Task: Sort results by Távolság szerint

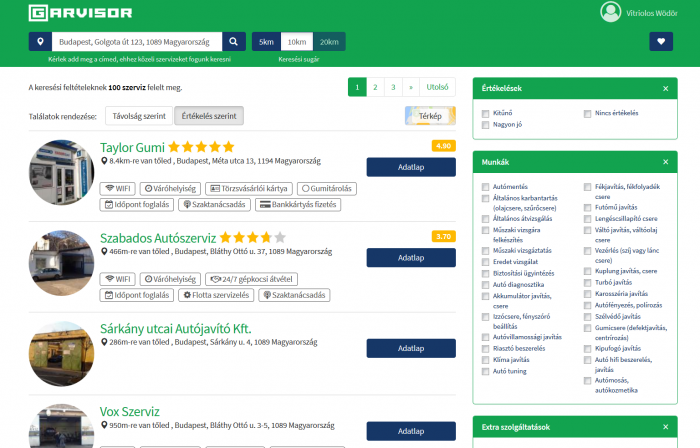Action: pyautogui.click(x=138, y=116)
